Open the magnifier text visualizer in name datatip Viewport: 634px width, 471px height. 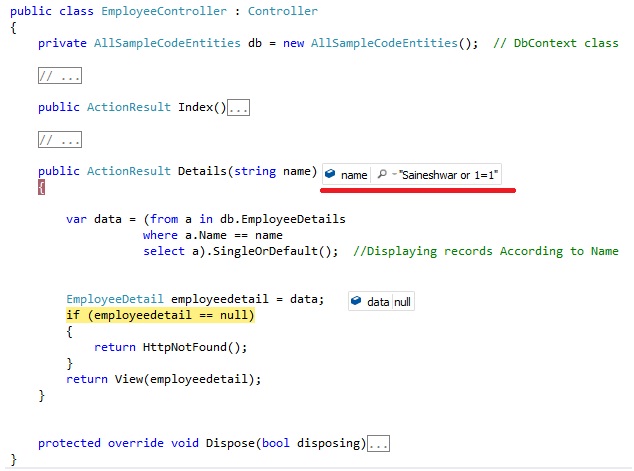coord(382,174)
